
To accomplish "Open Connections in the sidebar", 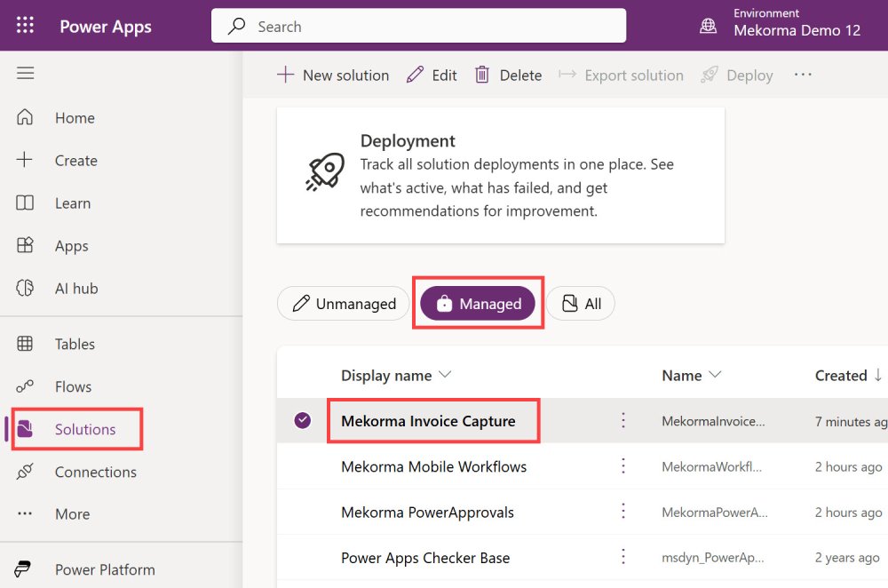I will [95, 472].
